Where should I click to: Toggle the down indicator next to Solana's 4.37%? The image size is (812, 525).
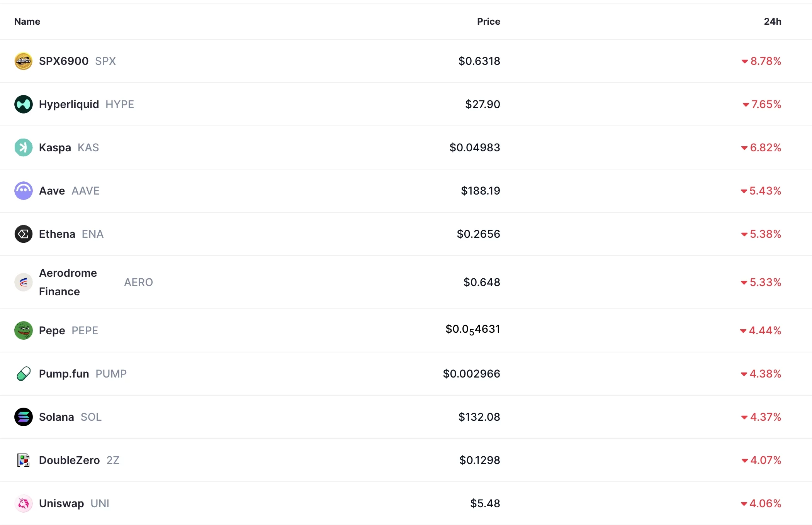pyautogui.click(x=744, y=417)
